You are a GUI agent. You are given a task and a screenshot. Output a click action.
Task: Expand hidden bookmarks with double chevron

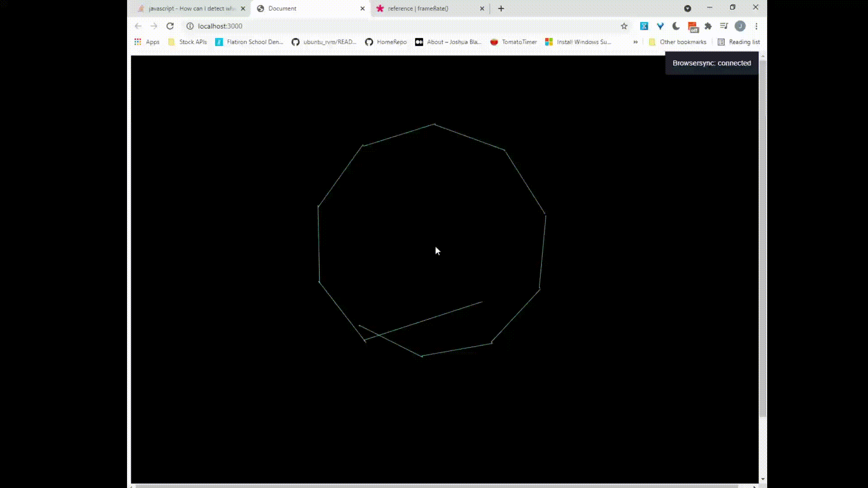point(635,42)
